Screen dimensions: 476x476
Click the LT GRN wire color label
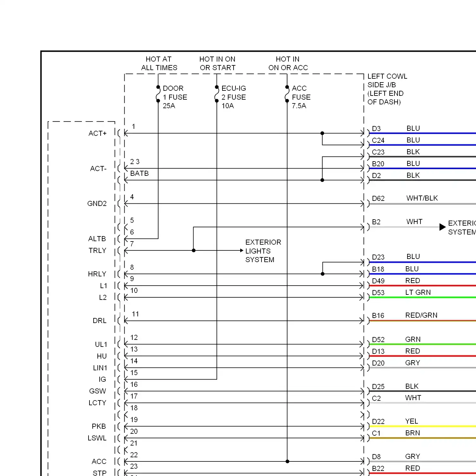point(418,292)
